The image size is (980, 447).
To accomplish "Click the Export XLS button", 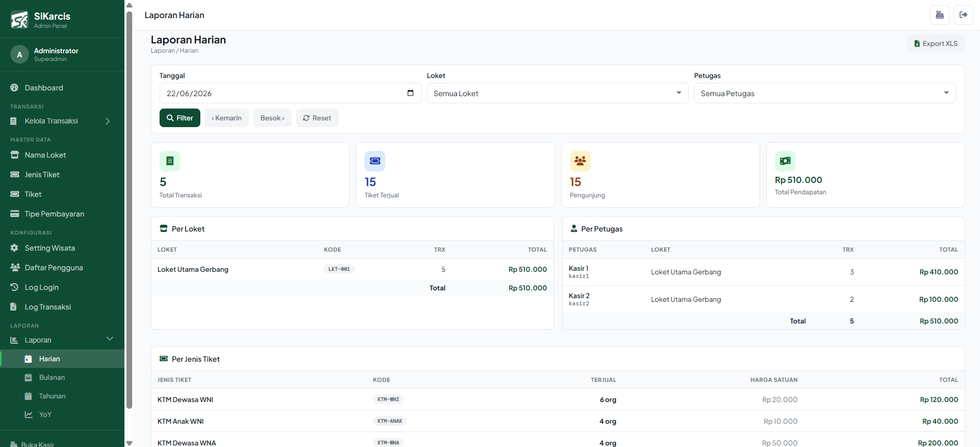I will coord(936,43).
